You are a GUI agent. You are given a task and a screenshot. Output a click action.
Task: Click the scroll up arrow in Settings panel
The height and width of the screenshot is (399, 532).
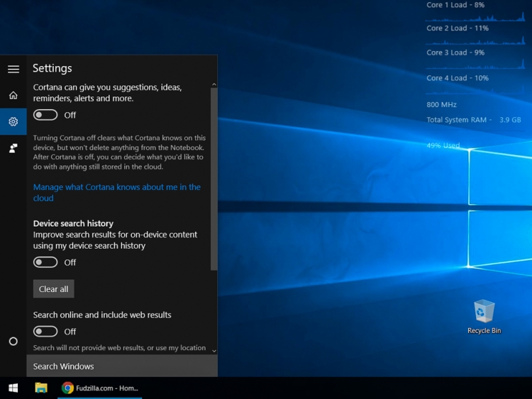pyautogui.click(x=214, y=85)
